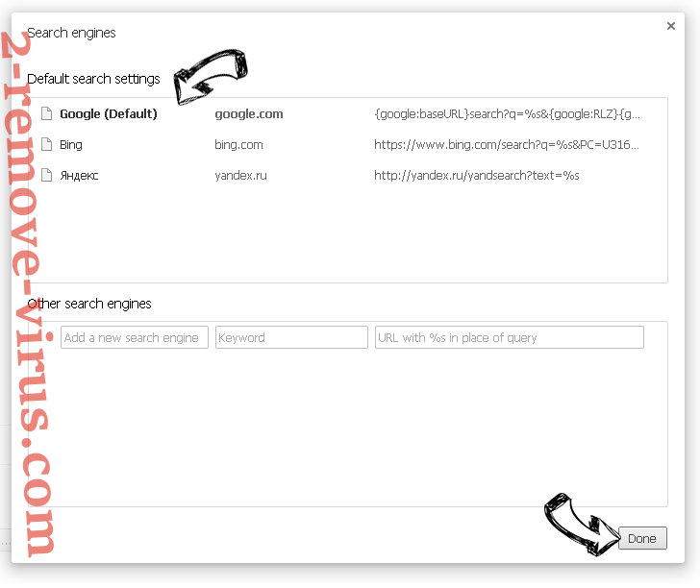Close the Search engines dialog with X

(x=671, y=27)
